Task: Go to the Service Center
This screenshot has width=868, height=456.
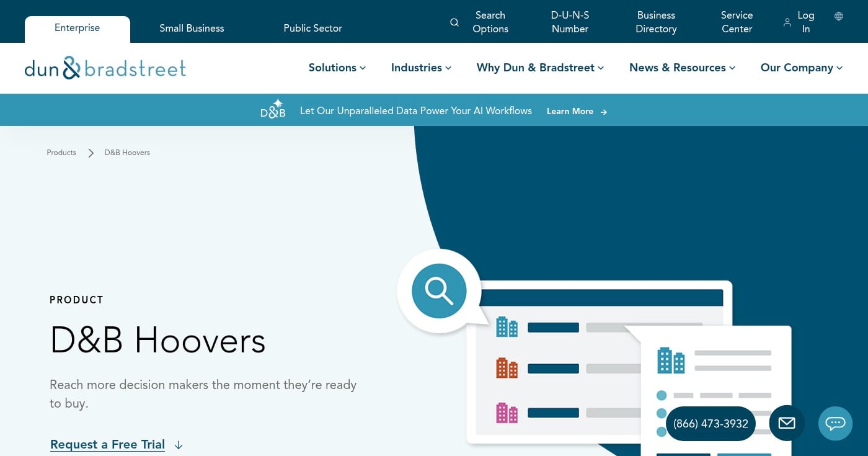Action: (x=737, y=22)
